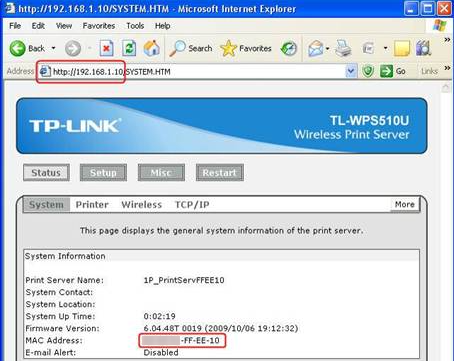Open the Misc section button

point(161,173)
